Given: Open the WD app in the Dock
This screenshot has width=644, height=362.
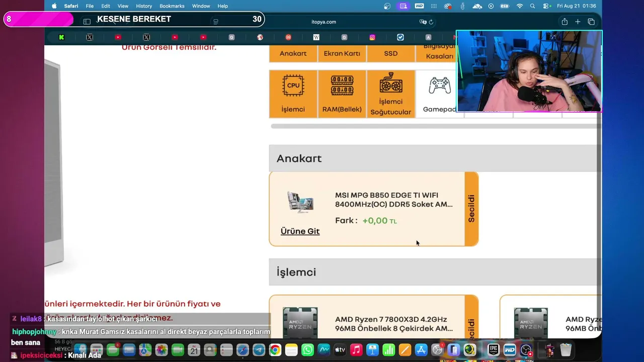Looking at the screenshot, I should [510, 350].
